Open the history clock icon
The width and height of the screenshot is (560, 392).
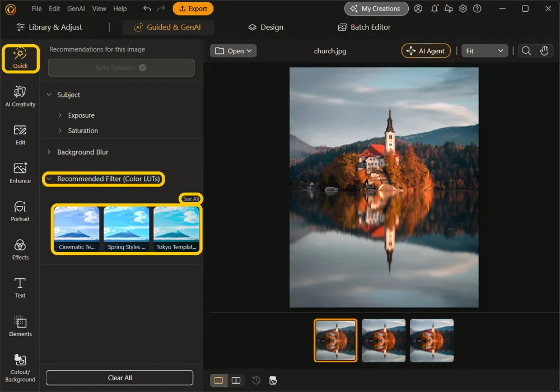pos(256,380)
